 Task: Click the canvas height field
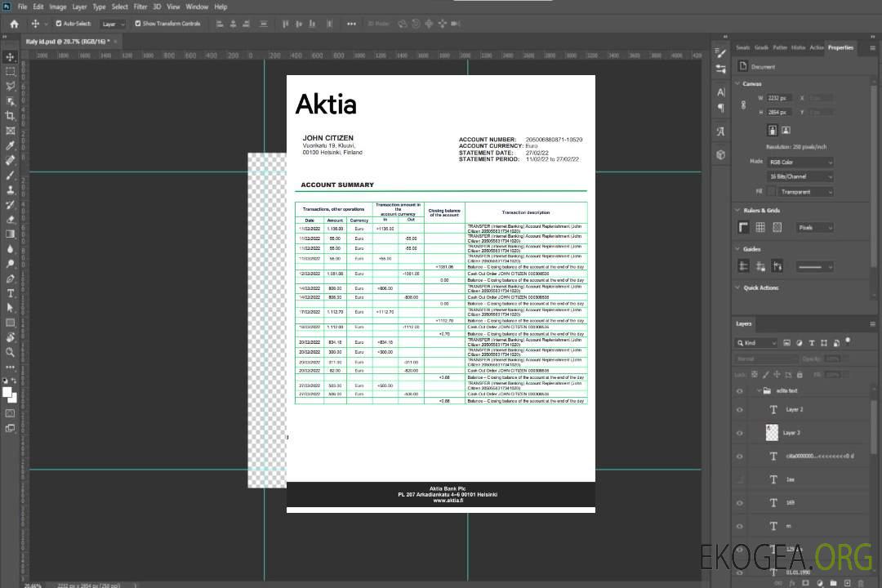click(779, 112)
